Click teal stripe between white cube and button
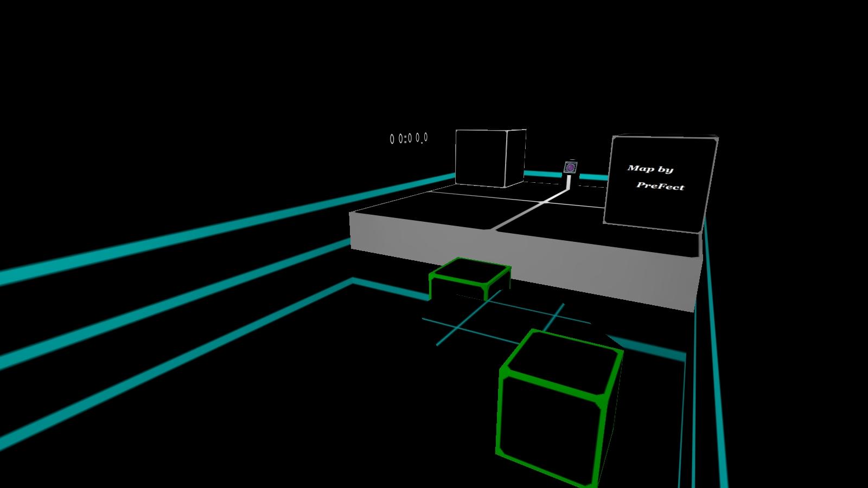The width and height of the screenshot is (868, 488). (x=542, y=175)
